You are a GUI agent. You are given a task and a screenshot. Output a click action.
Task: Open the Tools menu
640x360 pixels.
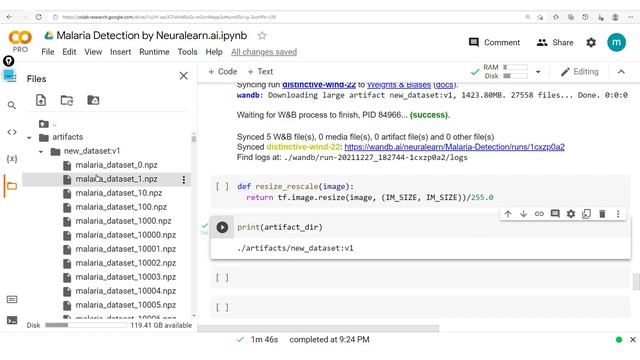coord(187,52)
